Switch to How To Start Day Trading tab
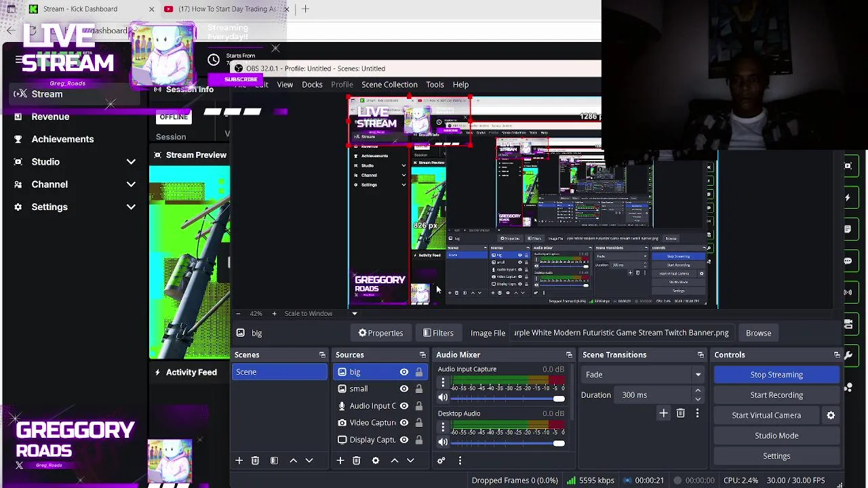 point(227,9)
